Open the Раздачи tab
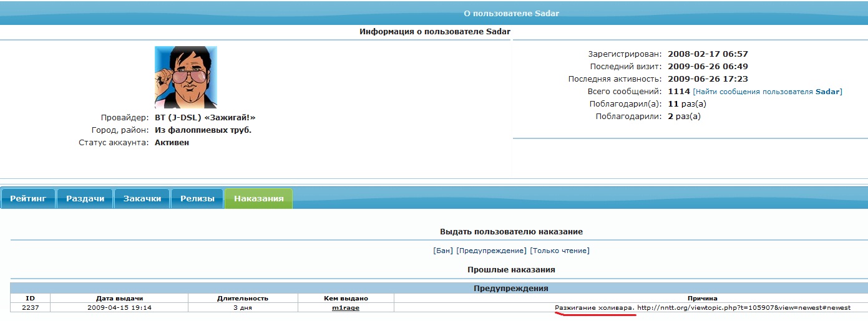Image resolution: width=868 pixels, height=321 pixels. coord(85,199)
